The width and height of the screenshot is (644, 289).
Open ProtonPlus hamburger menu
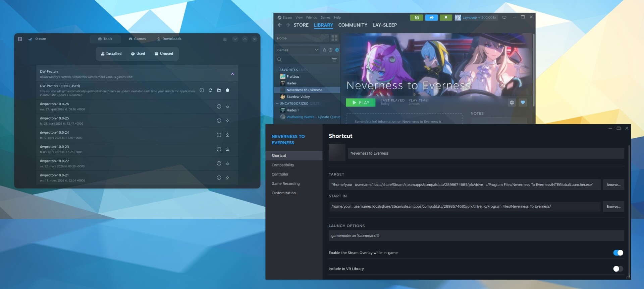click(225, 39)
